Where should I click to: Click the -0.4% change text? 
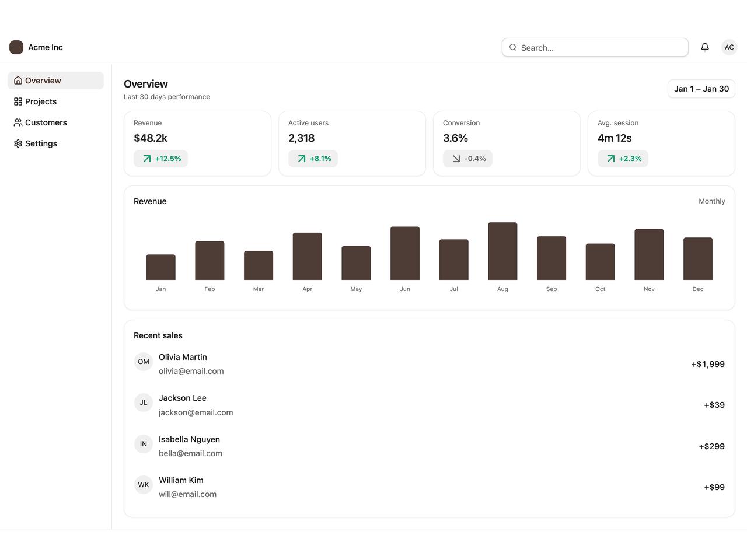[x=475, y=159]
